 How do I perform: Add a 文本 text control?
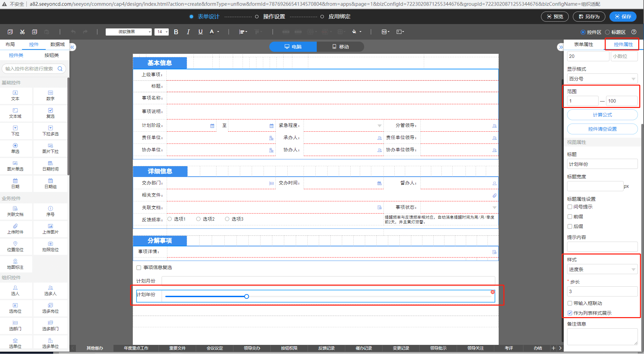[x=15, y=95]
